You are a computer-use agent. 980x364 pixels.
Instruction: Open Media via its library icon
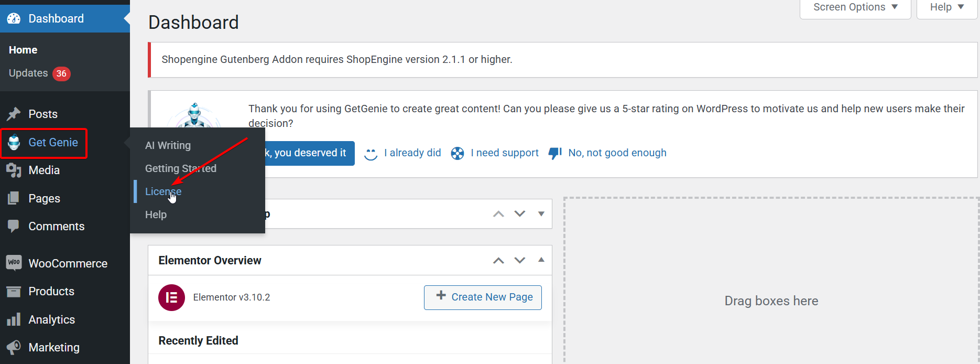pyautogui.click(x=14, y=170)
